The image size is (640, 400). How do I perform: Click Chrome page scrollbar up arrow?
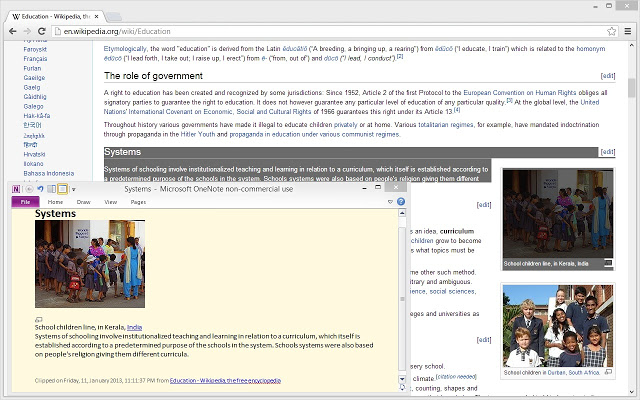631,45
